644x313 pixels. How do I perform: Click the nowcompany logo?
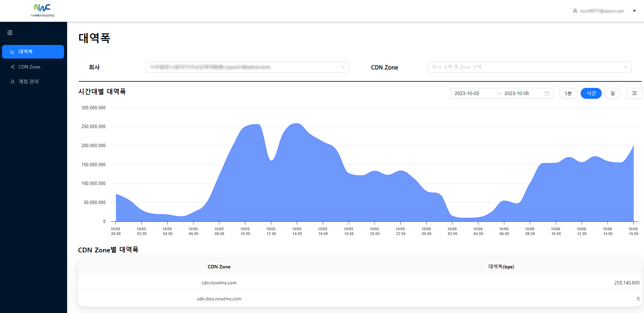tap(42, 11)
